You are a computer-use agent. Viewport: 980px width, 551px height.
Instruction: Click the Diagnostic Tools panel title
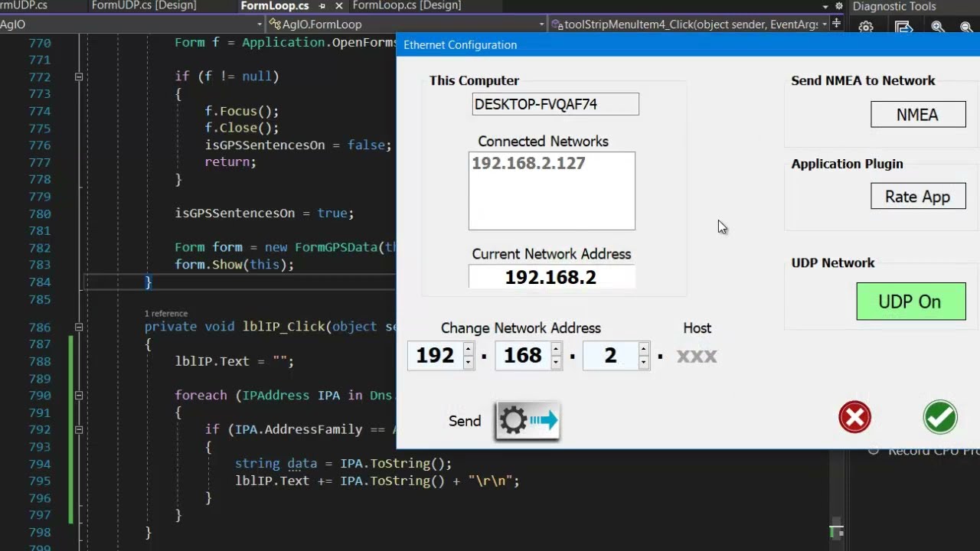pyautogui.click(x=894, y=6)
